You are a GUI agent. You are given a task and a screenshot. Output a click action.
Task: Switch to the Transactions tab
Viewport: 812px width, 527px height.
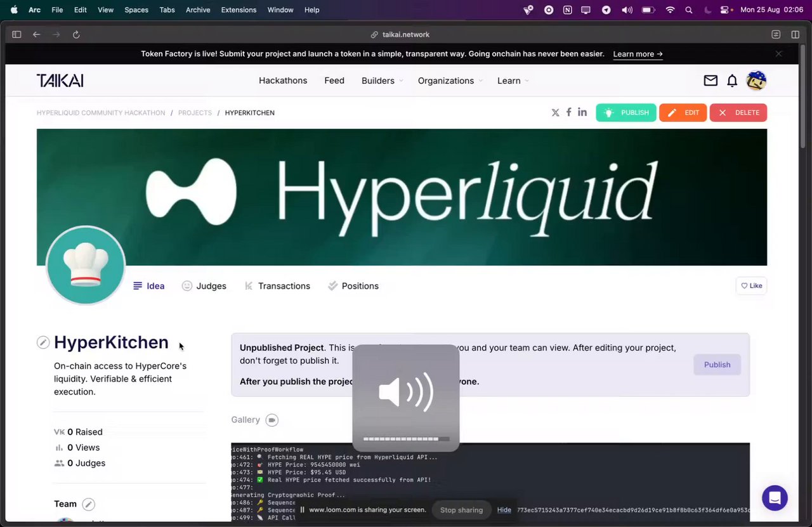coord(277,286)
